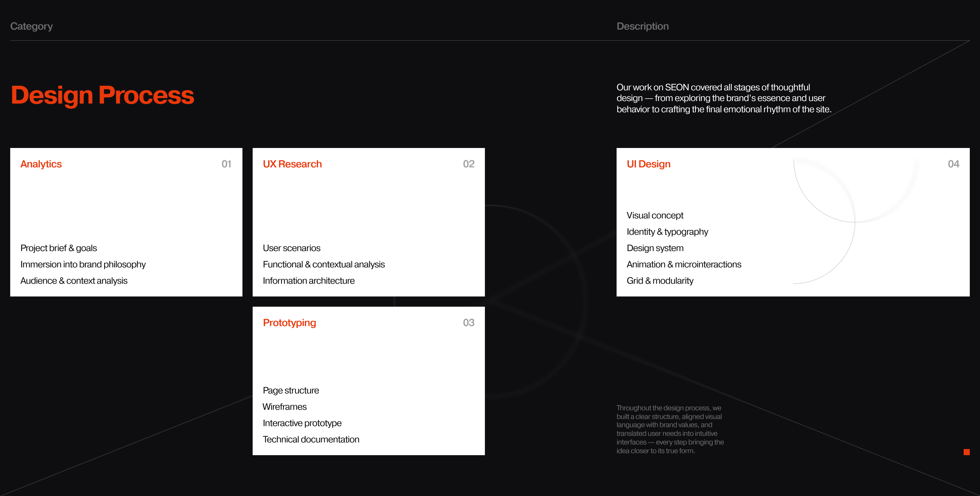
Task: Click the gray closing summary paragraph
Action: click(x=670, y=429)
